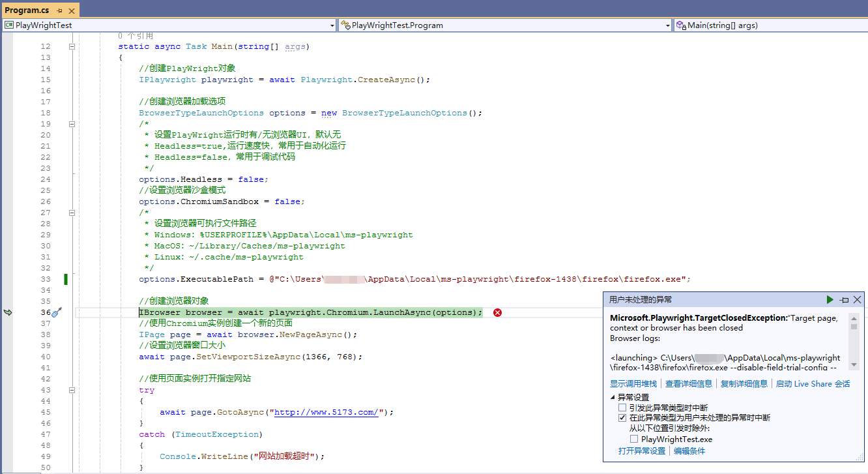Click the method icon beside Main(string[] args)
This screenshot has width=868, height=474.
point(680,25)
